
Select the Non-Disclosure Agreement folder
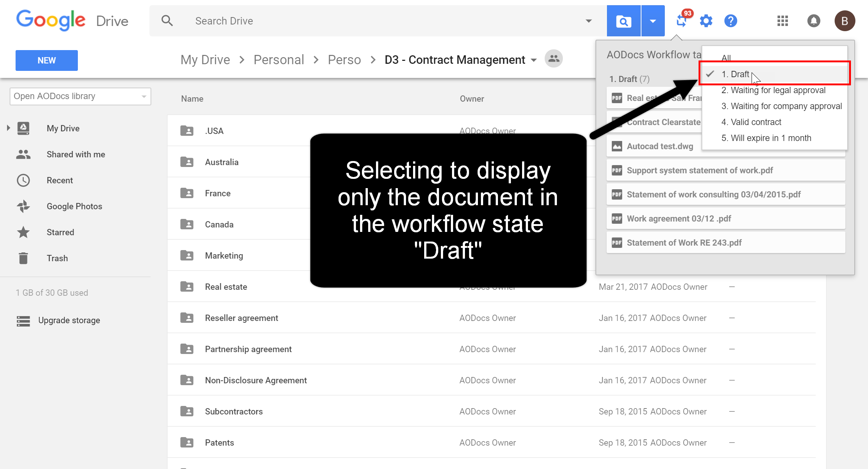tap(256, 380)
